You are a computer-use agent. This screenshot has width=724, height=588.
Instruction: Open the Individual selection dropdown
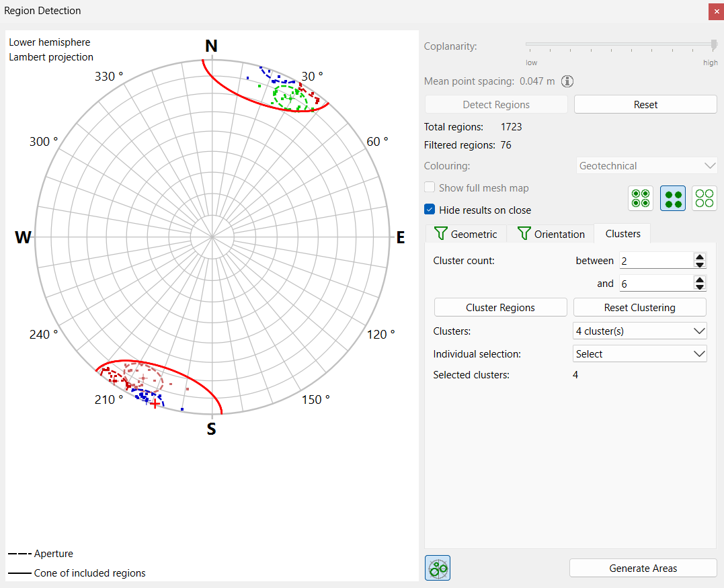pos(639,354)
